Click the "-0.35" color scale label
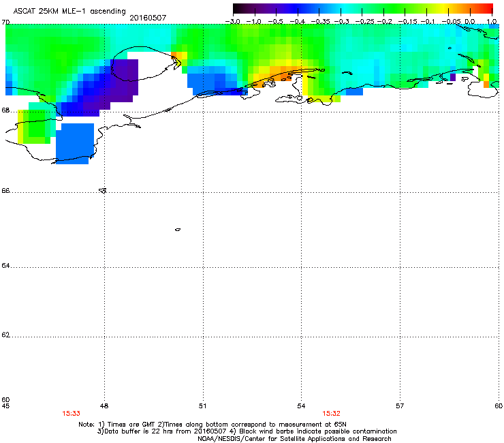The image size is (504, 443). pos(320,22)
